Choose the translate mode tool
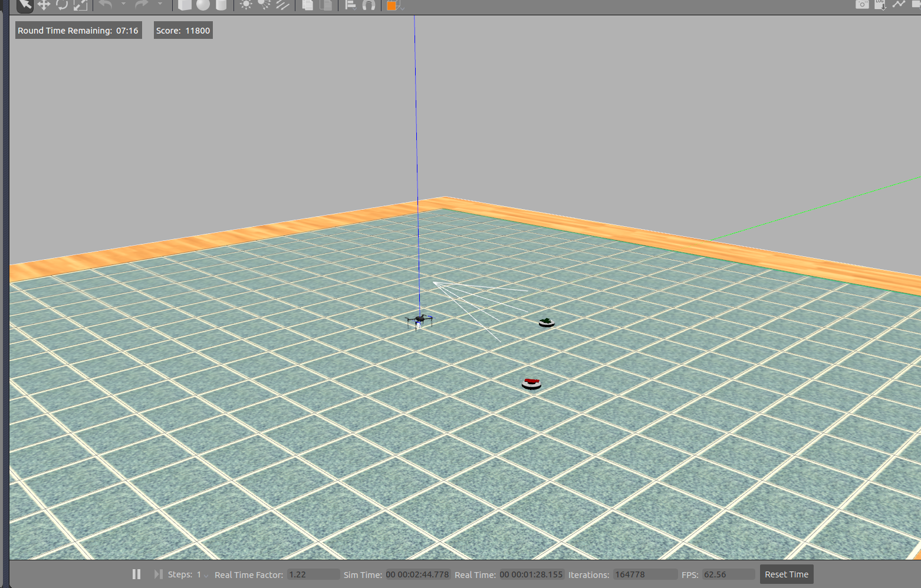The height and width of the screenshot is (588, 921). [44, 5]
